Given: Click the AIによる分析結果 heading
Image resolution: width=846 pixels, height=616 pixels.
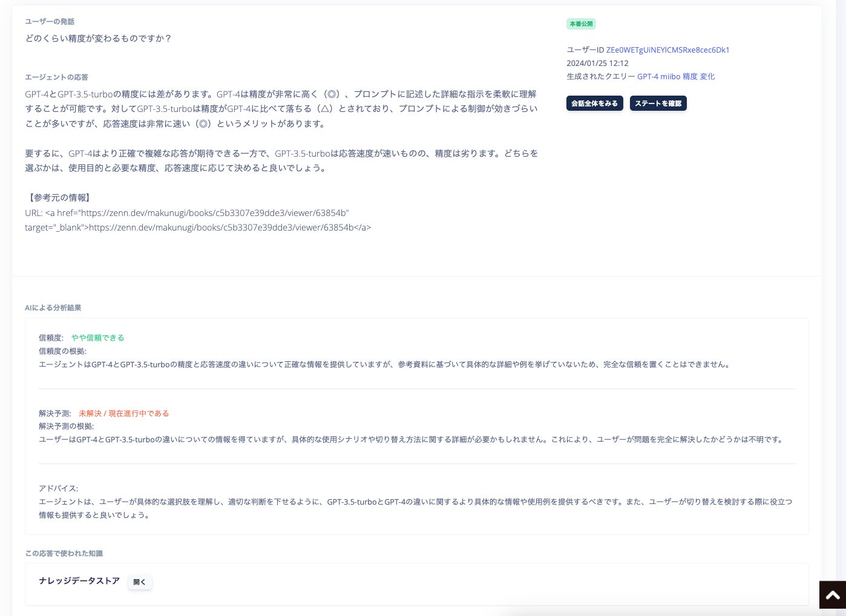Looking at the screenshot, I should [x=53, y=308].
